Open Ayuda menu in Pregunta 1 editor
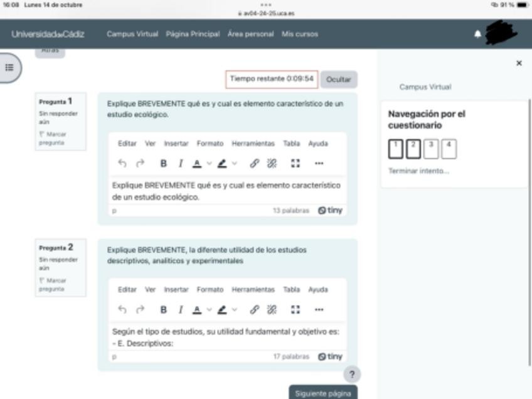Viewport: 532px width, 399px height. pyautogui.click(x=318, y=144)
